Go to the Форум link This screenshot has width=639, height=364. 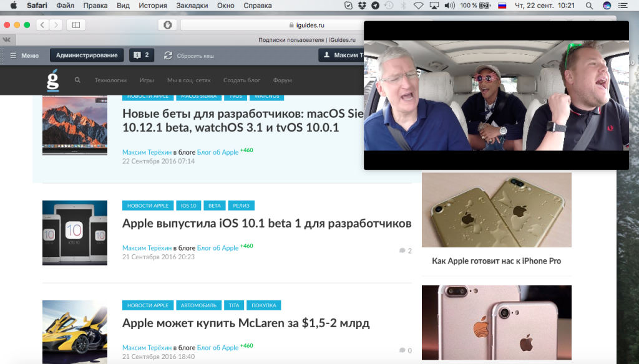(283, 80)
